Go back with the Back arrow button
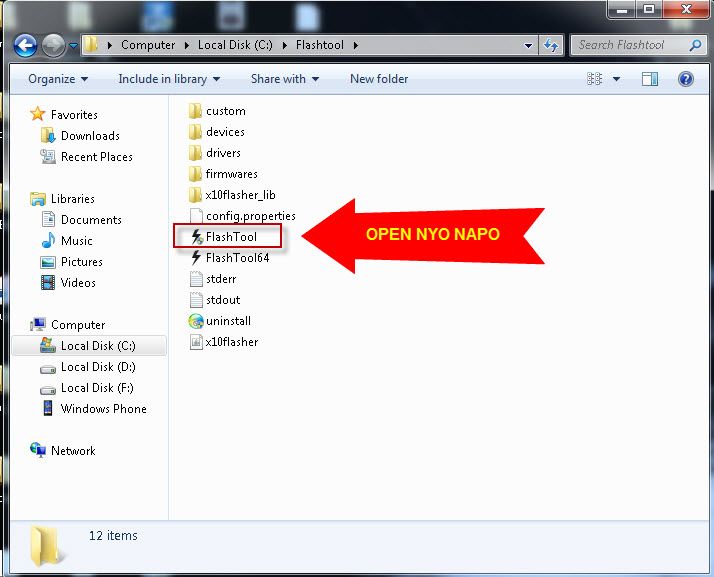The height and width of the screenshot is (577, 714). (26, 46)
